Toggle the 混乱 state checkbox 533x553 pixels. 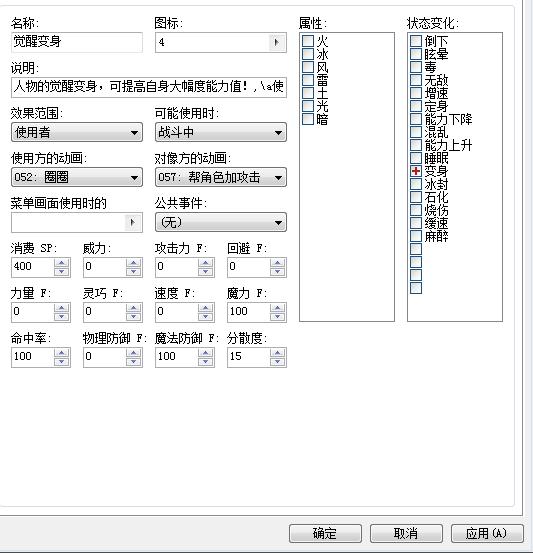point(416,132)
